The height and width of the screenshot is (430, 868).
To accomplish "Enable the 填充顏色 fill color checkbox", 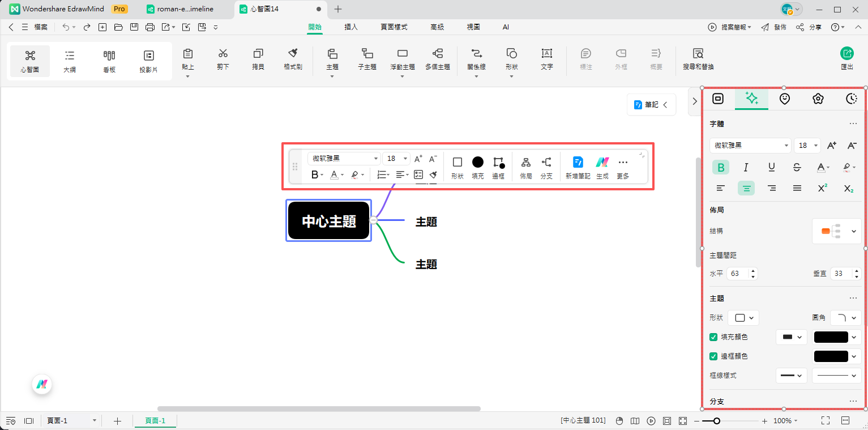I will coord(713,337).
